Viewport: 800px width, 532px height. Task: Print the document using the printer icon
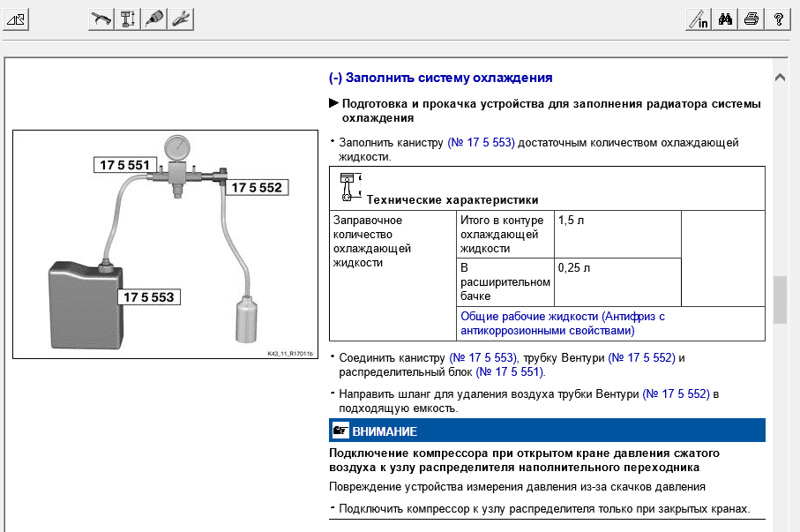pos(751,19)
